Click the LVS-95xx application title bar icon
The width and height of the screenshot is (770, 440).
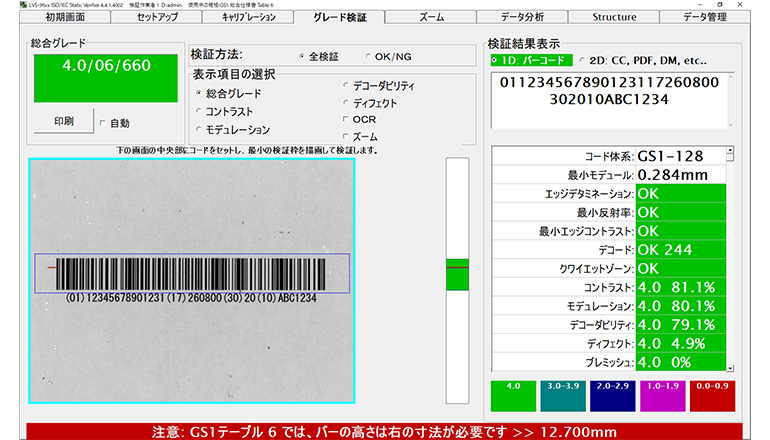pos(23,4)
